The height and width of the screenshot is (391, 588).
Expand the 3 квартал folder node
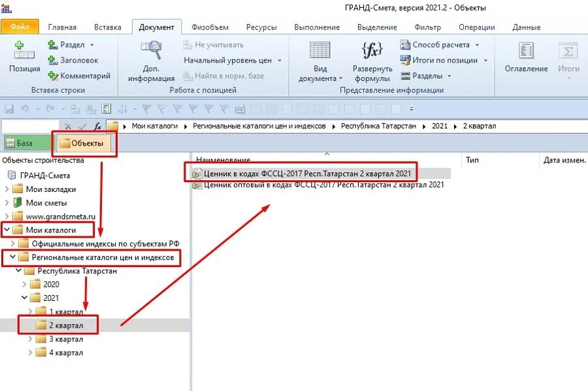pos(30,339)
